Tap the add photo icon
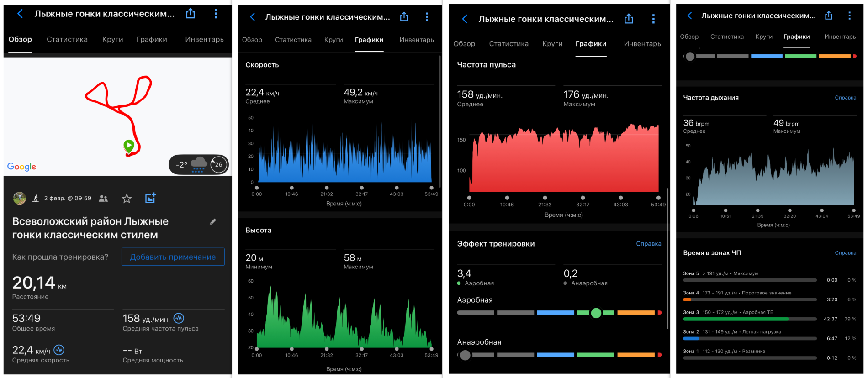Viewport: 868px width, 378px height. pos(150,198)
